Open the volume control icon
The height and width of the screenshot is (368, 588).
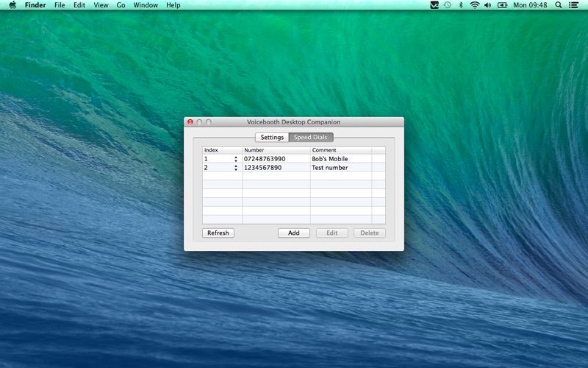click(x=488, y=5)
